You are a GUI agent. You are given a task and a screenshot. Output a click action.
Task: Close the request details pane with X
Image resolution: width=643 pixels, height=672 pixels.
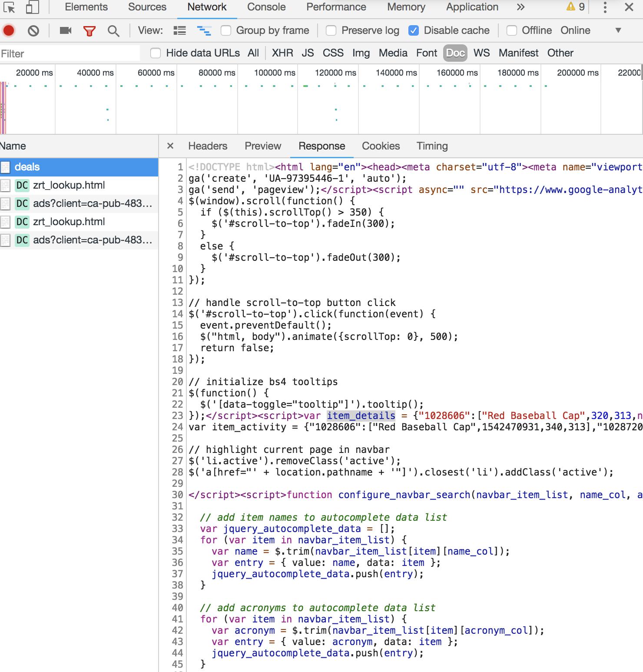coord(170,146)
